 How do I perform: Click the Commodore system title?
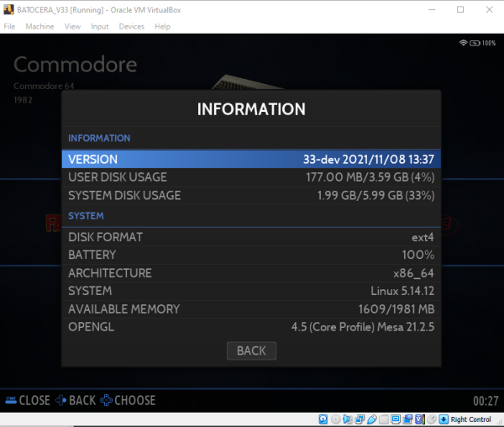[76, 65]
